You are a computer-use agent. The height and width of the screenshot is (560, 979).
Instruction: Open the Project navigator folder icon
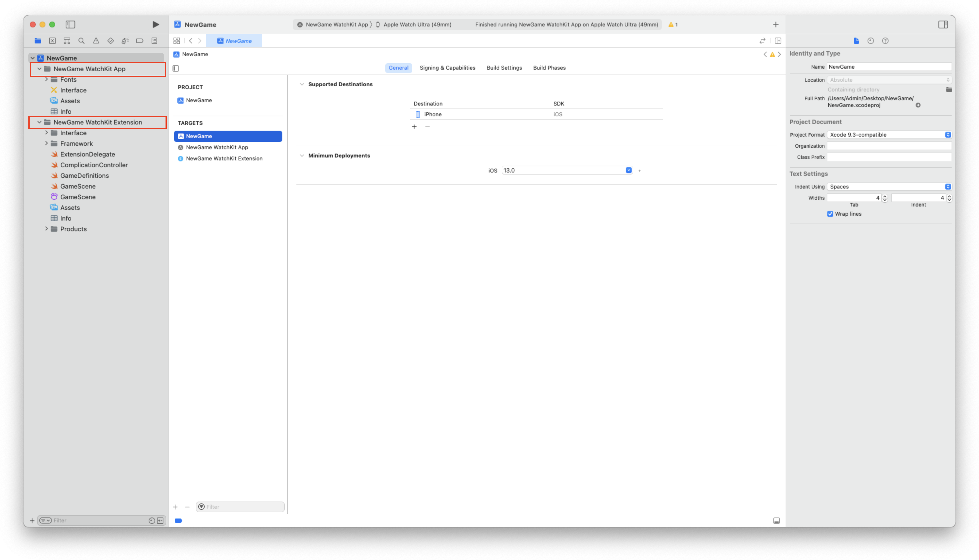38,41
